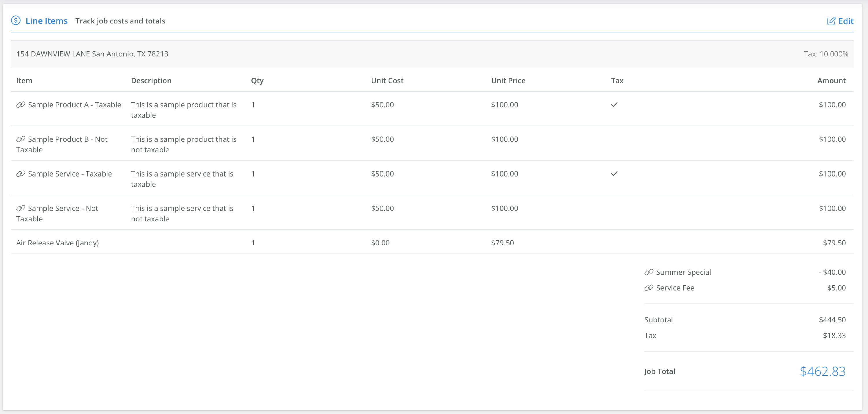The height and width of the screenshot is (414, 868).
Task: Click link icon next to Summer Special
Action: tap(649, 272)
